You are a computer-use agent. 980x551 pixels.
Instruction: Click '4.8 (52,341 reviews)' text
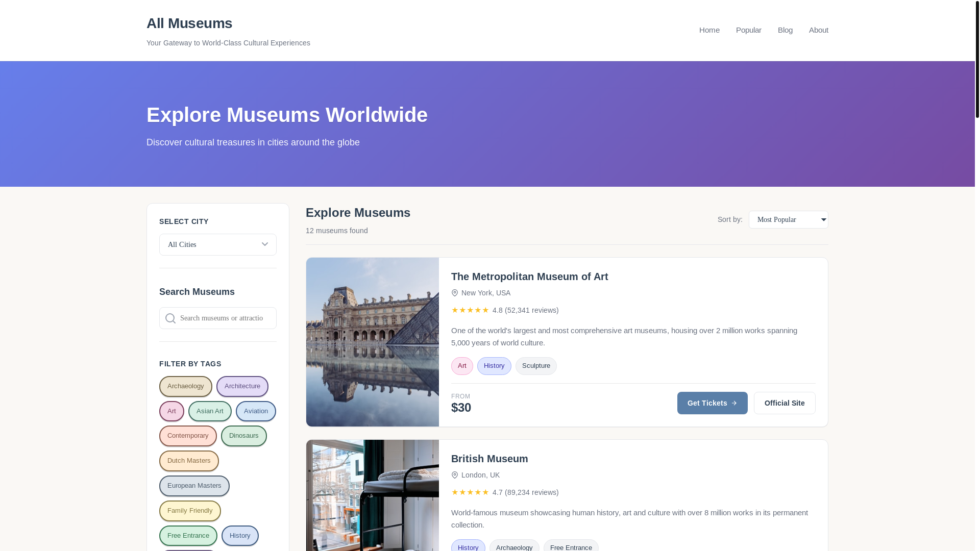click(x=525, y=310)
